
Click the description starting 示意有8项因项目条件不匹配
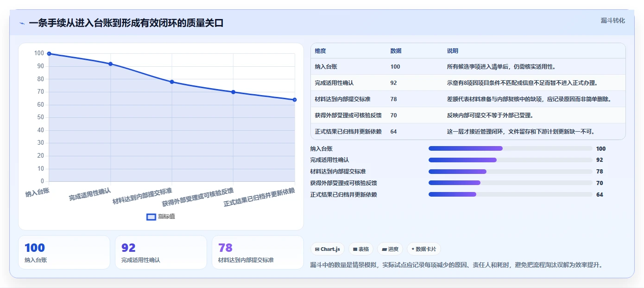point(522,83)
